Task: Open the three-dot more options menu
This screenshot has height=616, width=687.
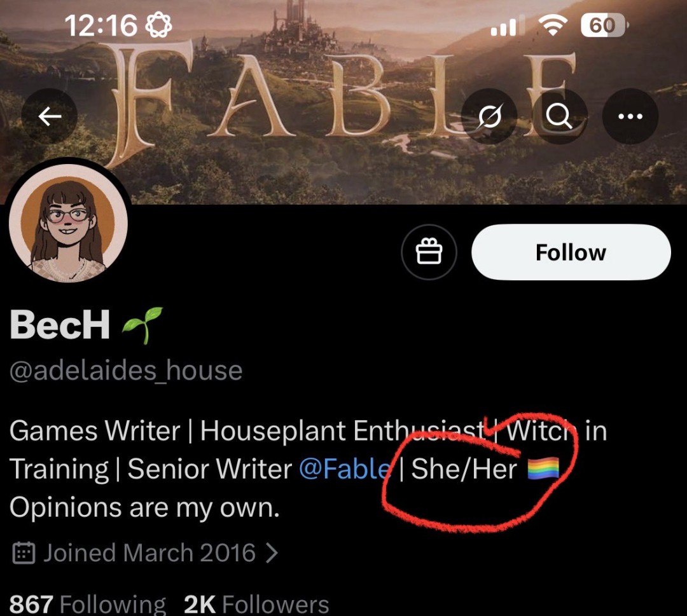Action: (630, 116)
